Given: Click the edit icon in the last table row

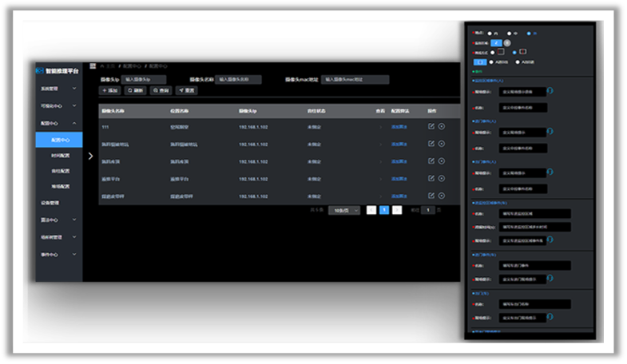Looking at the screenshot, I should [x=431, y=196].
